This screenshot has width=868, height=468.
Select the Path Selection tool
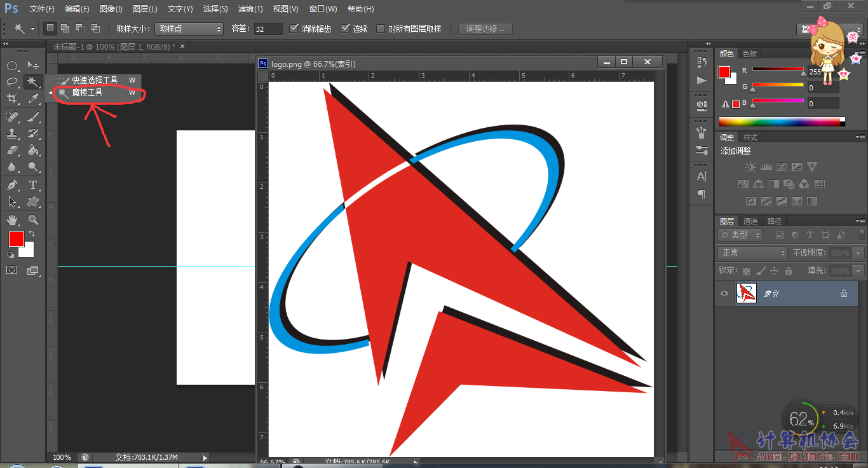pos(12,202)
